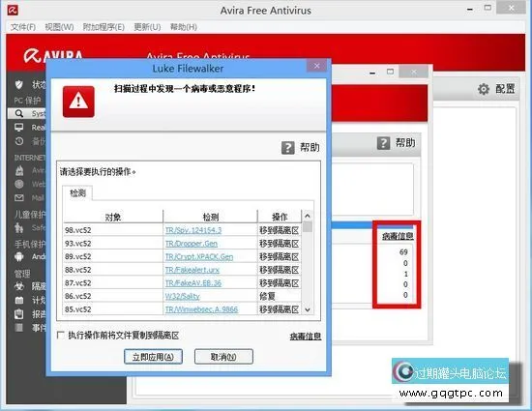
Task: Click the 移到隔离区 action for 87.vc52
Action: [280, 283]
